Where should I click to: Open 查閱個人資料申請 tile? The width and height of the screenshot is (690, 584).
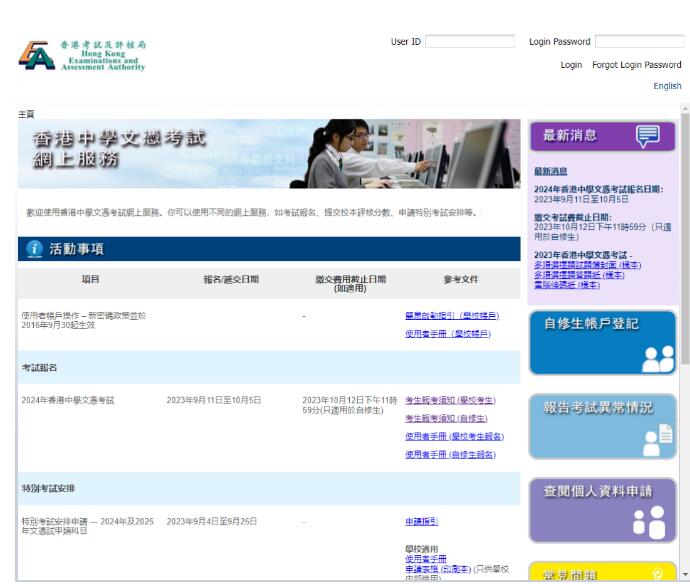tap(602, 511)
